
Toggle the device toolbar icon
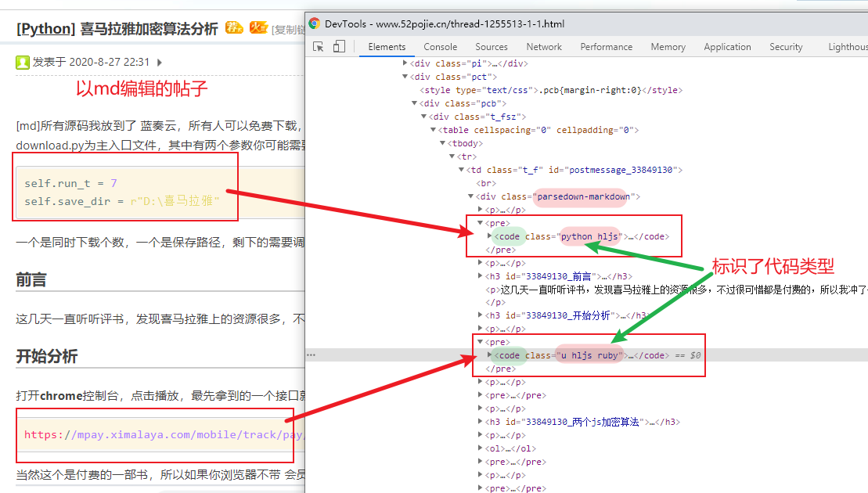[339, 46]
